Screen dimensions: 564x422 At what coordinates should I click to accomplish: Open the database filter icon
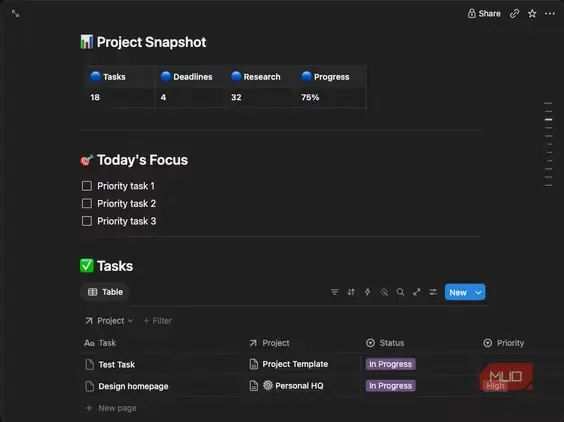coord(335,292)
